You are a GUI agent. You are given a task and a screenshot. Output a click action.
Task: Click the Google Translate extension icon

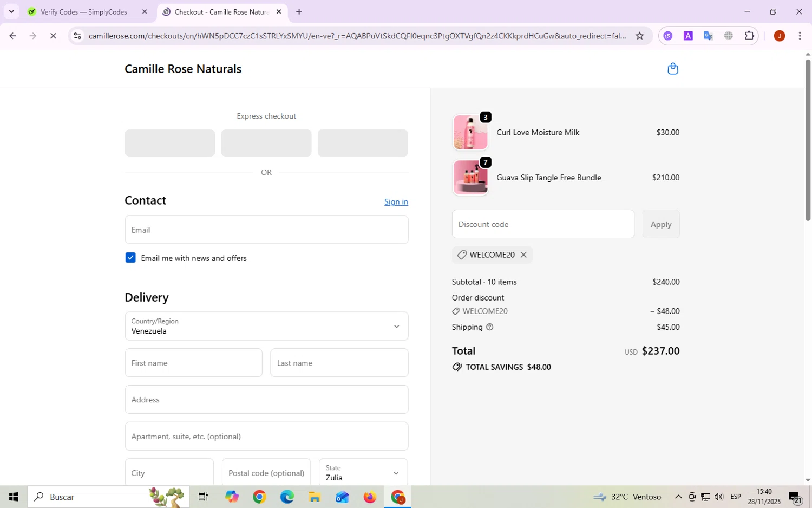pos(708,36)
